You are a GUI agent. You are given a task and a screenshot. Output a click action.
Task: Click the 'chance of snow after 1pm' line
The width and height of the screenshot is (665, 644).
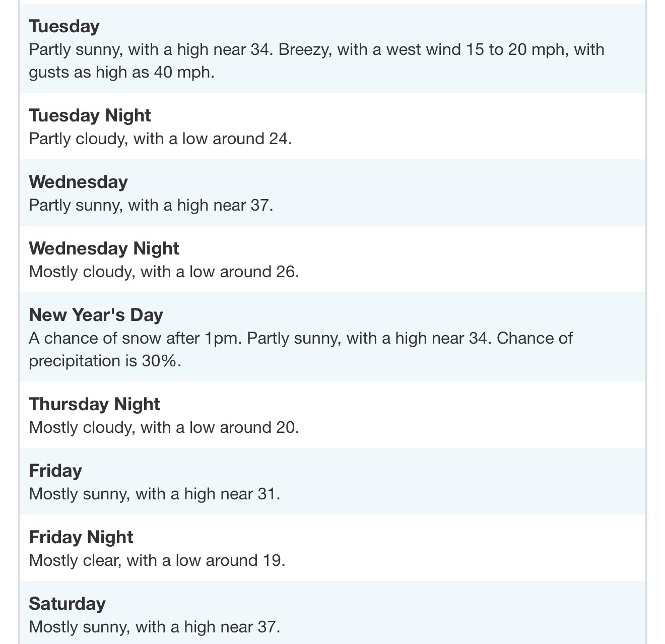tap(300, 338)
